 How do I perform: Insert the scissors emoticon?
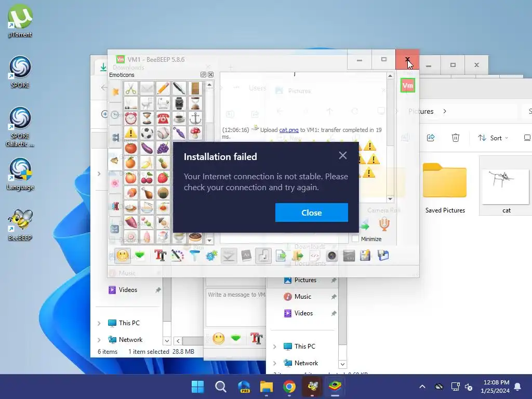130,89
